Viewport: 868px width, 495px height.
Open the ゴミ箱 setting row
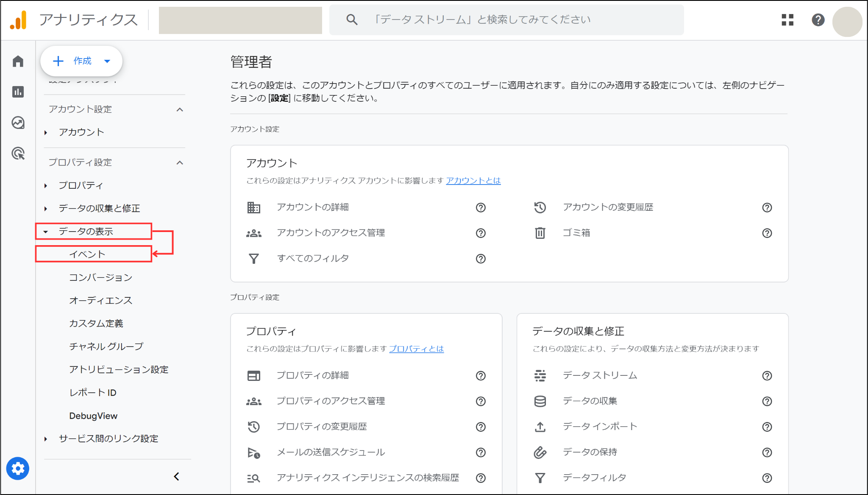[576, 233]
